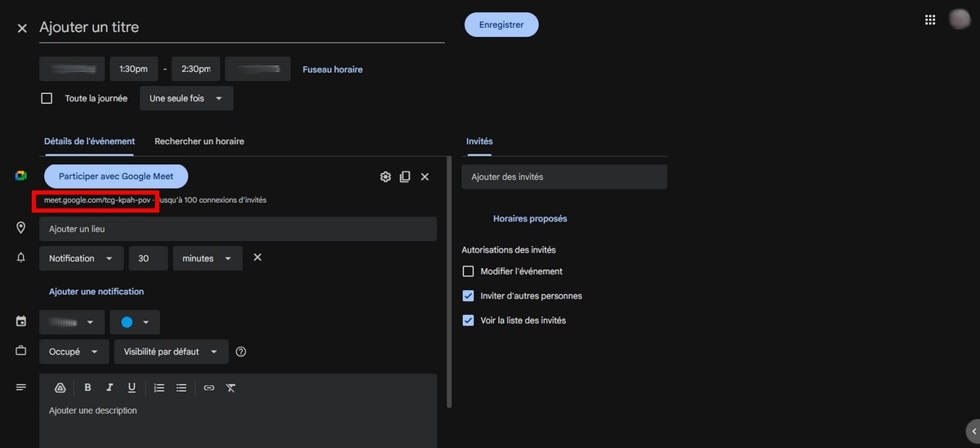980x448 pixels.
Task: Click the Bold formatting icon
Action: pos(88,388)
